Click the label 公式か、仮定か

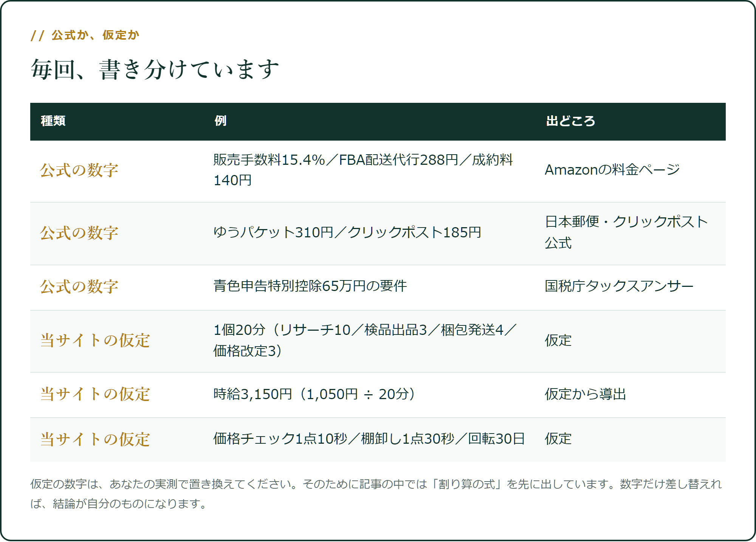(x=95, y=35)
